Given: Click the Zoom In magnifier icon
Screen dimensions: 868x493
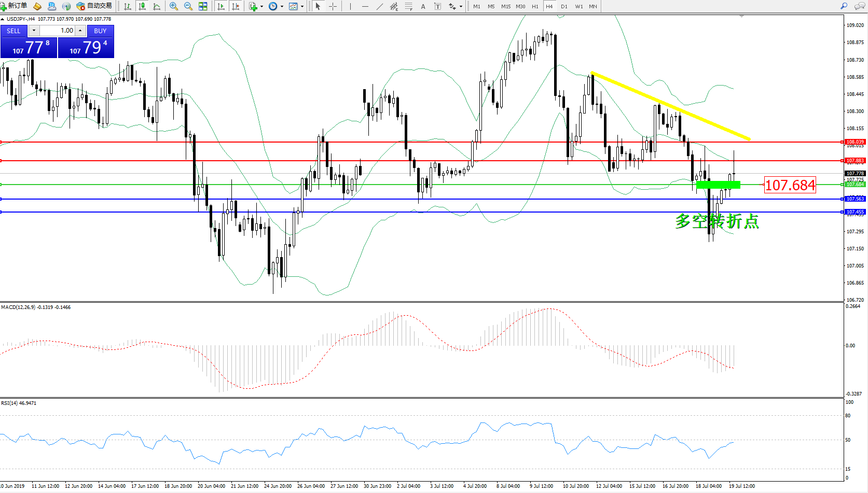Looking at the screenshot, I should click(x=174, y=6).
